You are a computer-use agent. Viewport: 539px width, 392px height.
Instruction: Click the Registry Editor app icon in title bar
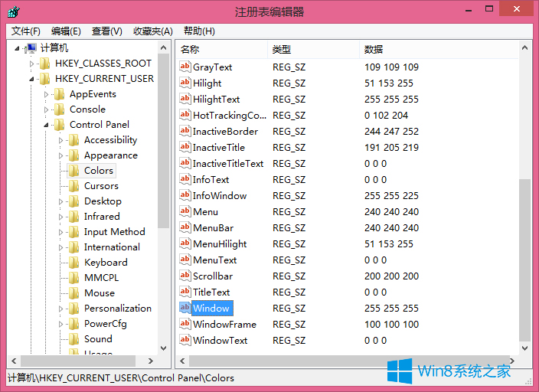[14, 11]
